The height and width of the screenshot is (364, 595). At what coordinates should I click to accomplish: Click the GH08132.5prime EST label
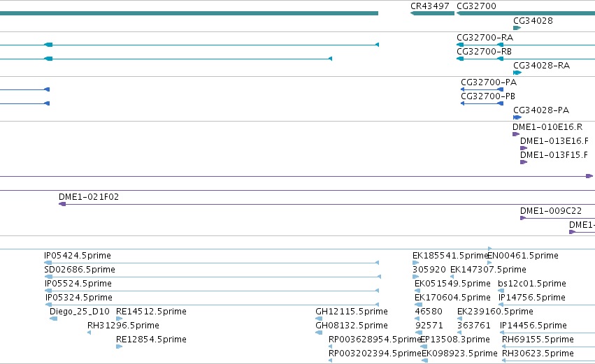click(352, 326)
